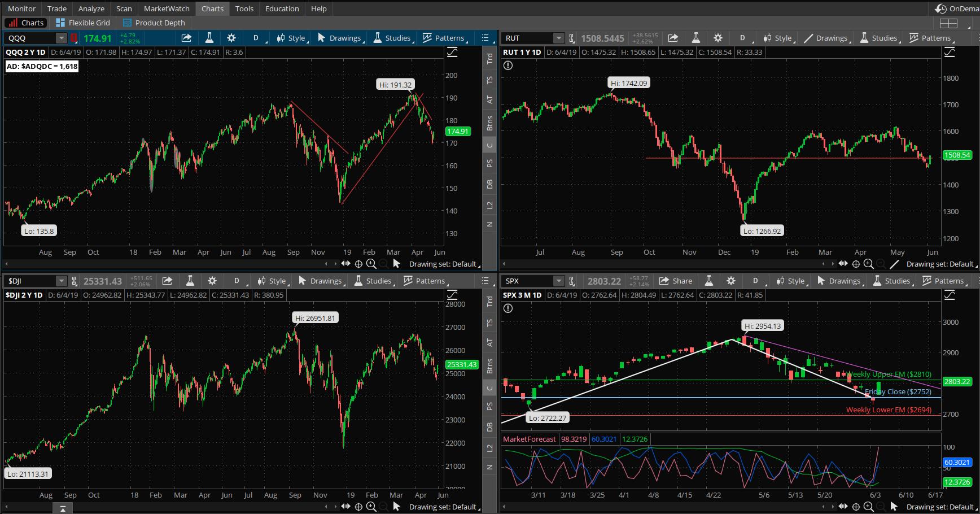This screenshot has height=514, width=980.
Task: Toggle the C sidebar tab on the QQQ chart
Action: [x=489, y=145]
